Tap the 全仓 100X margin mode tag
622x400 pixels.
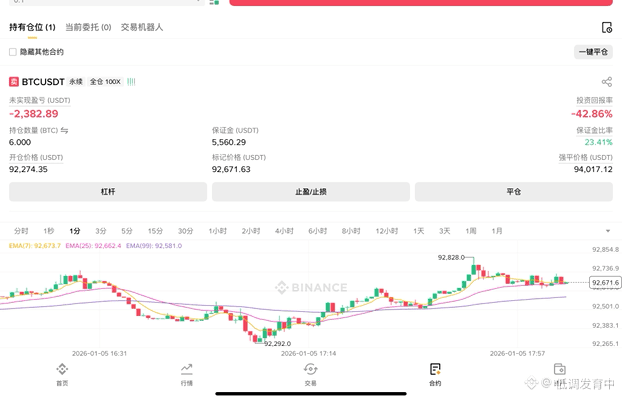click(105, 82)
